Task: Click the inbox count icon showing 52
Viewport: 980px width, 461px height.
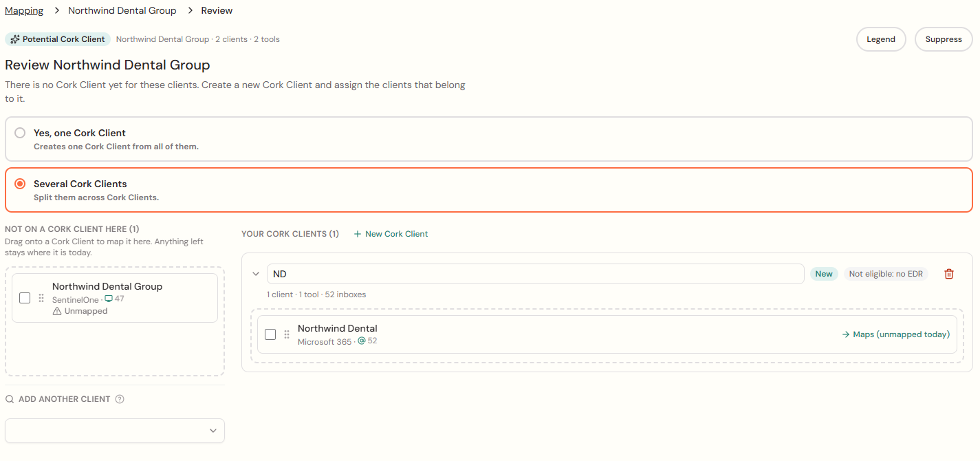Action: (x=362, y=341)
